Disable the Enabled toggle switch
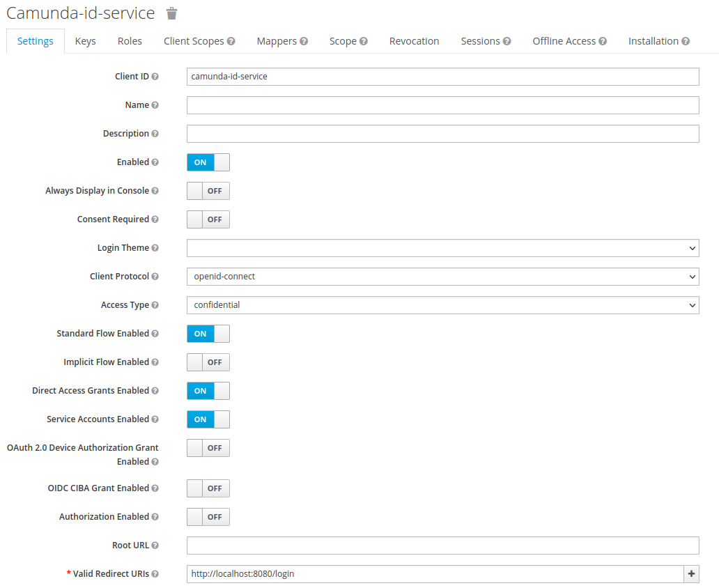Image resolution: width=719 pixels, height=588 pixels. click(x=208, y=162)
